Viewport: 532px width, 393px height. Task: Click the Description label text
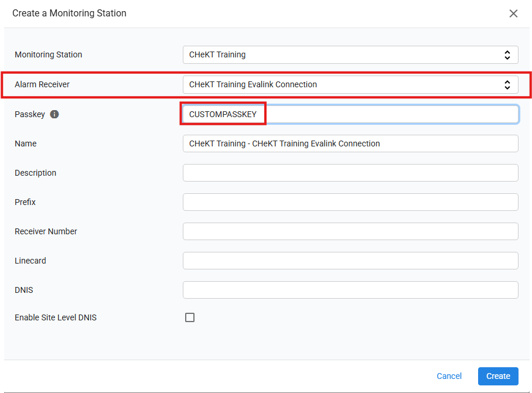35,173
